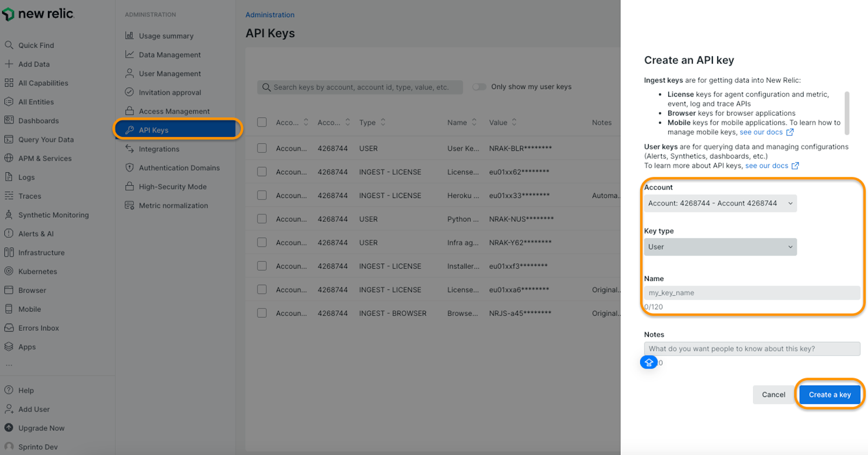Click the search keys input field

(360, 87)
